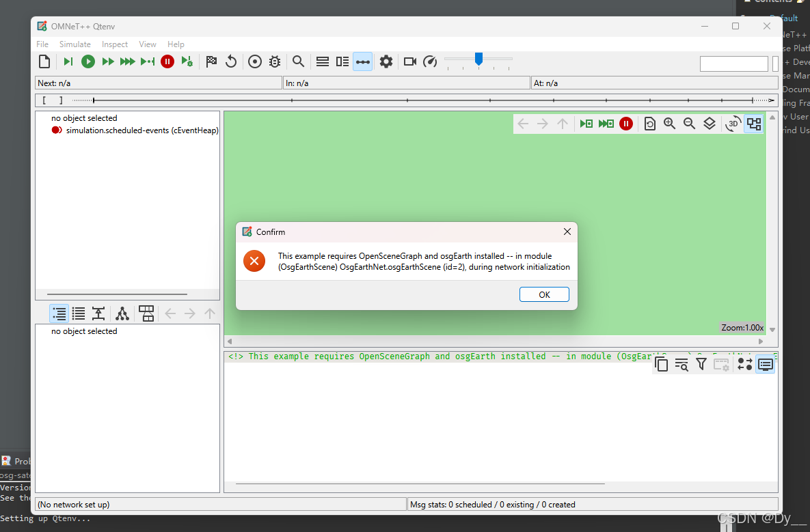The height and width of the screenshot is (532, 810).
Task: Click the video recording camera icon
Action: pos(410,61)
